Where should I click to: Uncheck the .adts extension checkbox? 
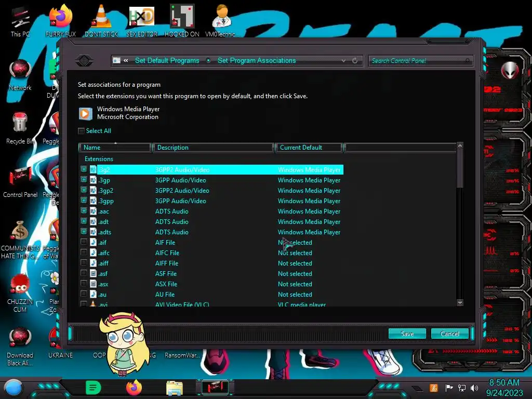pyautogui.click(x=84, y=232)
